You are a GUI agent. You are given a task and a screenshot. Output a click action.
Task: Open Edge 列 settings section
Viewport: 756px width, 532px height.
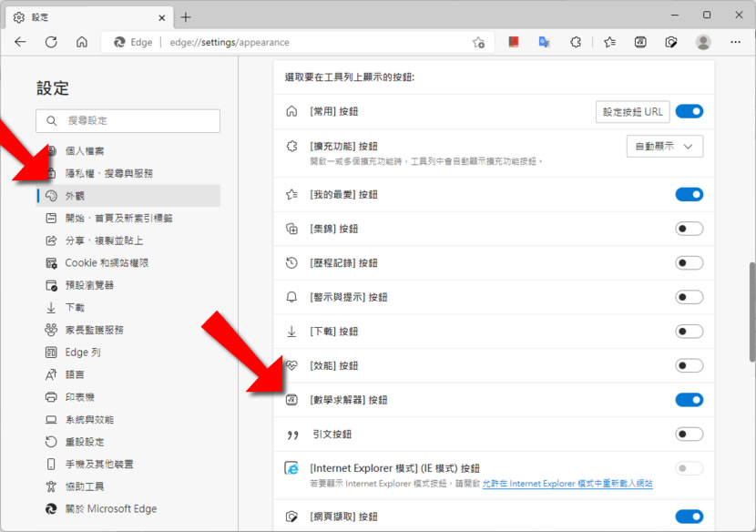pyautogui.click(x=128, y=353)
